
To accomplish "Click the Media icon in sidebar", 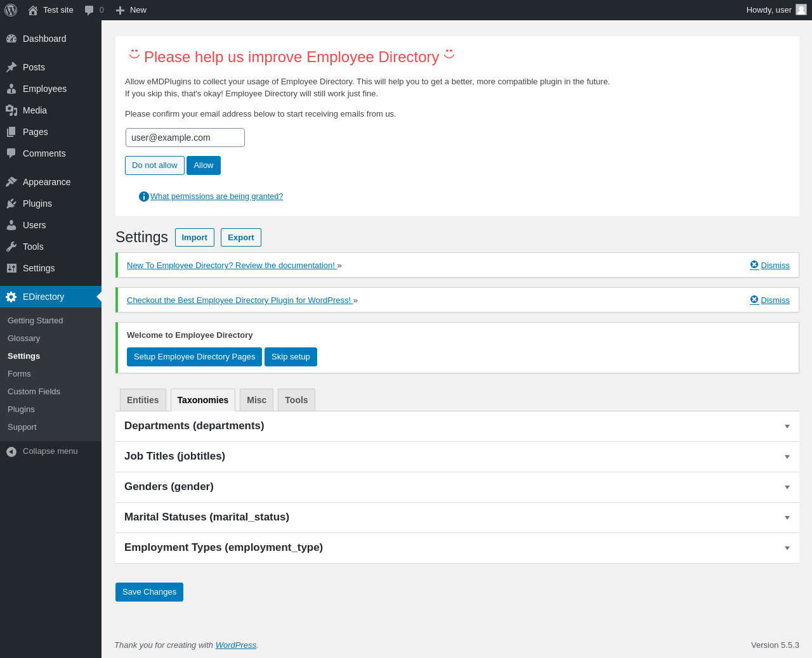I will click(11, 110).
